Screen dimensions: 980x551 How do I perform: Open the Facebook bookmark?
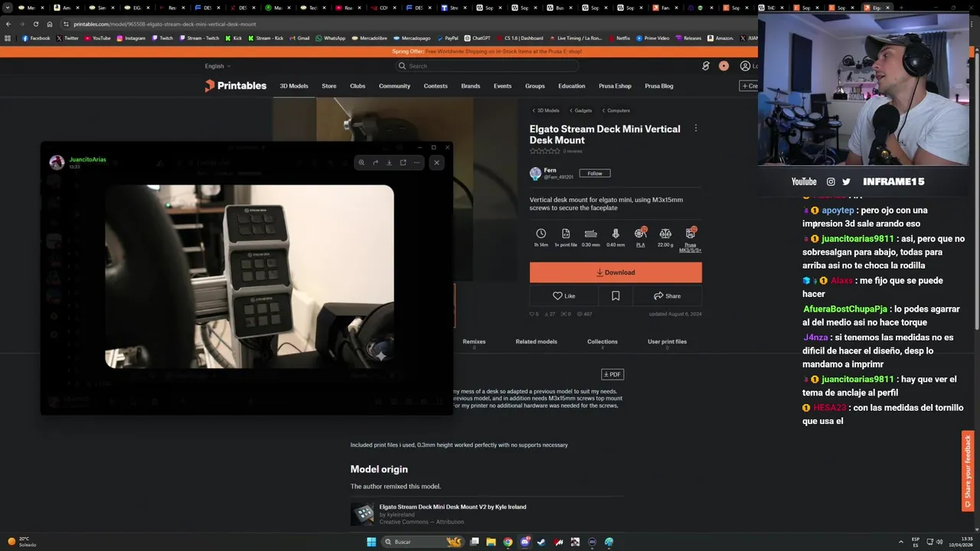[36, 37]
